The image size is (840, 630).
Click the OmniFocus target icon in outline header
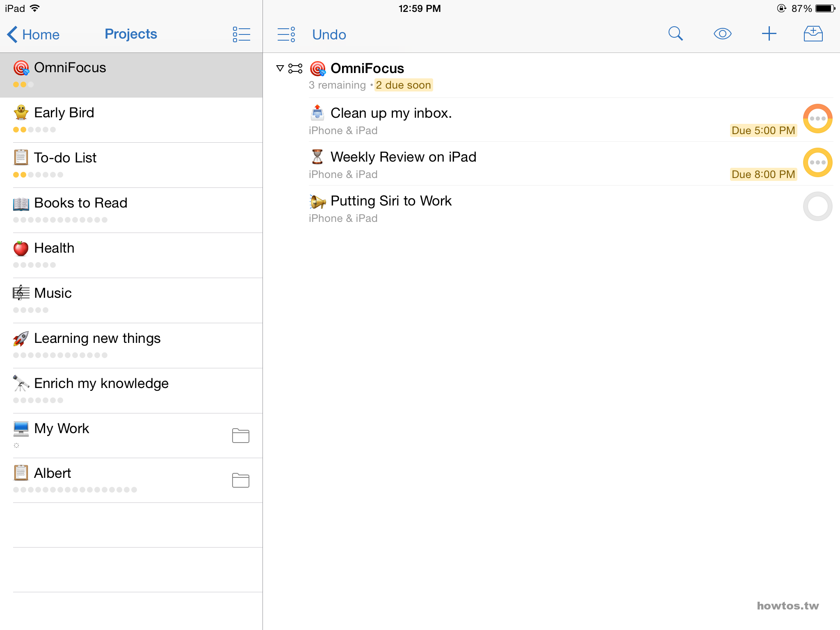tap(318, 68)
